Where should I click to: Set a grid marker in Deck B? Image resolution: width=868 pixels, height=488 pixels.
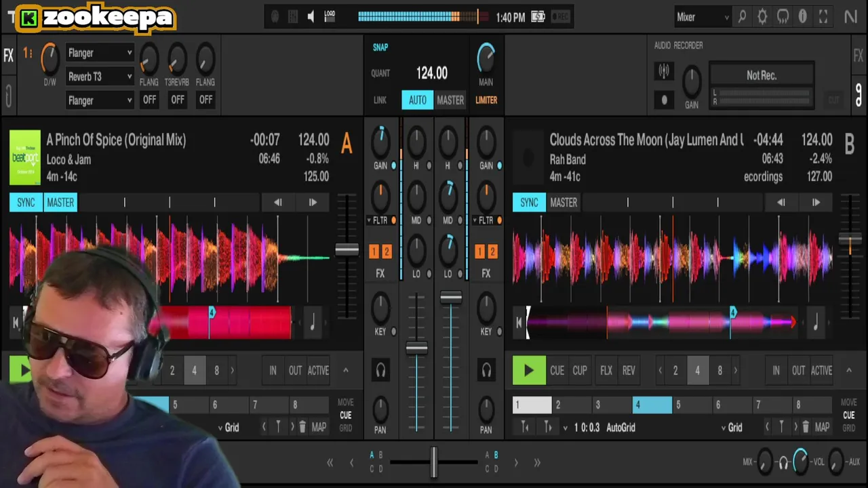coord(781,427)
